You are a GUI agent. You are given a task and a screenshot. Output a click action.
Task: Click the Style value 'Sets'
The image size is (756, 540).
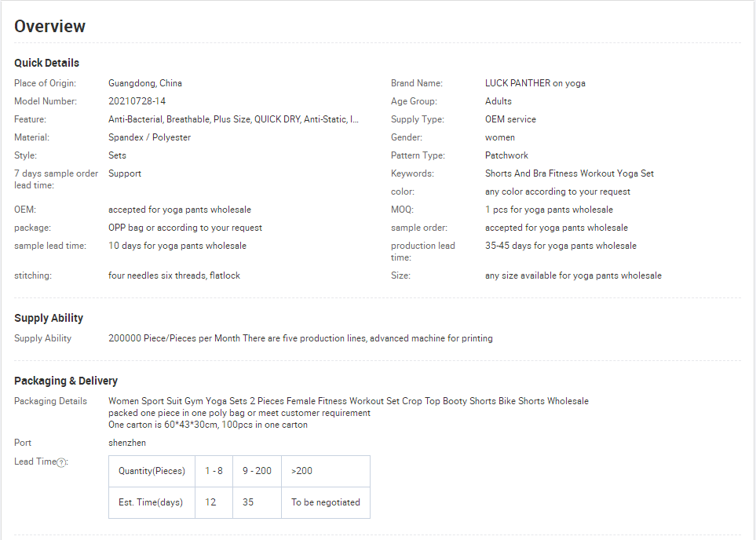tap(117, 155)
